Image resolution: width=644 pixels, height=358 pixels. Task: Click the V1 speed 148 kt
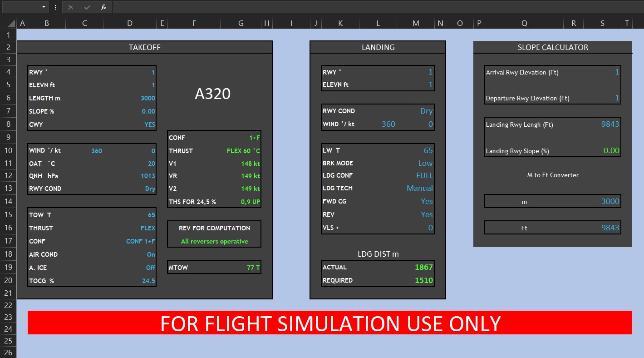(251, 164)
